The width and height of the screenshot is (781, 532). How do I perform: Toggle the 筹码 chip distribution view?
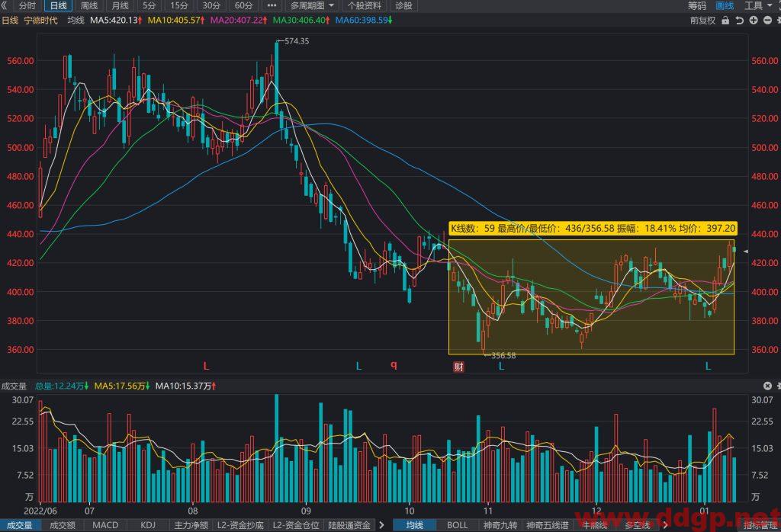tap(697, 5)
